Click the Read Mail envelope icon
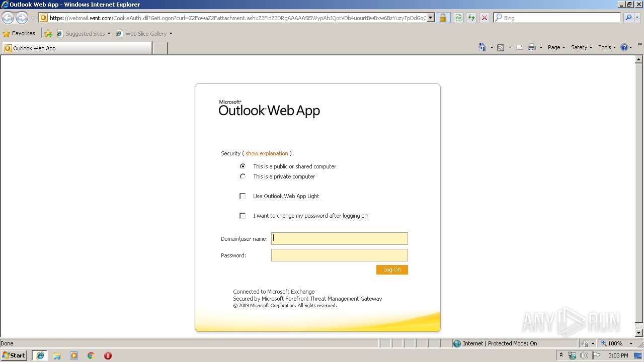The image size is (644, 362). tap(519, 47)
